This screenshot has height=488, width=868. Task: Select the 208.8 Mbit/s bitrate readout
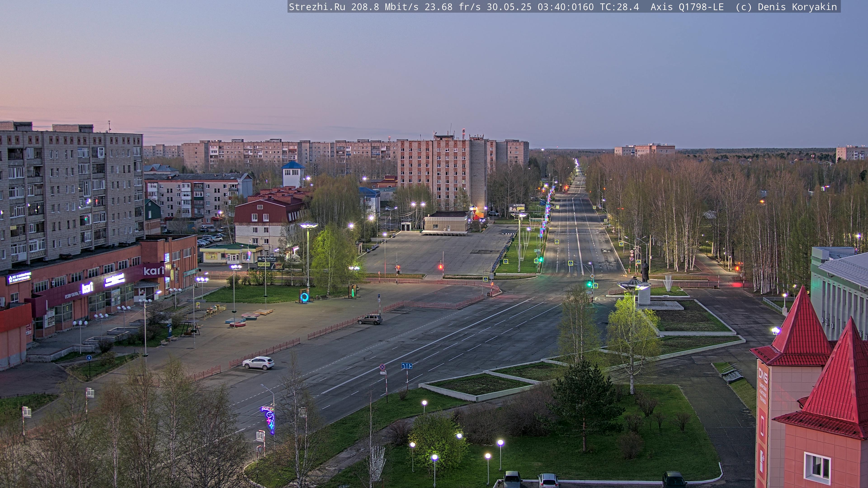(x=385, y=7)
